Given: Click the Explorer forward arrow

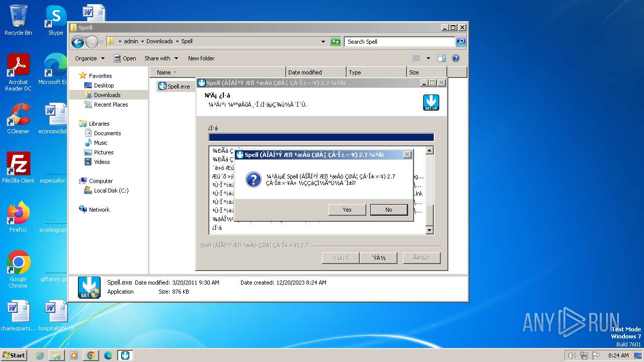Looking at the screenshot, I should [91, 42].
